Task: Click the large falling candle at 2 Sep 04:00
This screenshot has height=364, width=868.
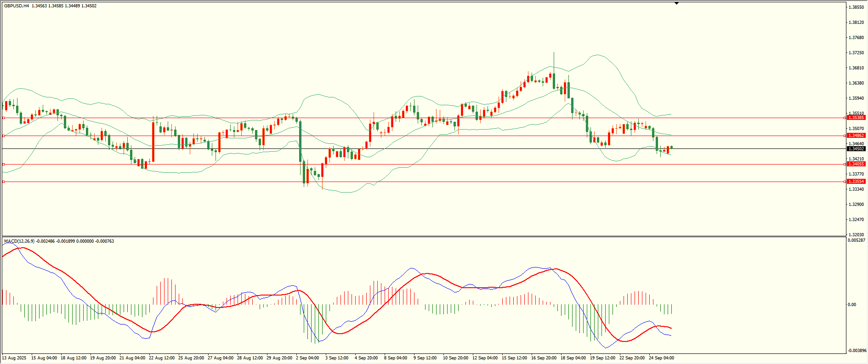Action: (300, 142)
